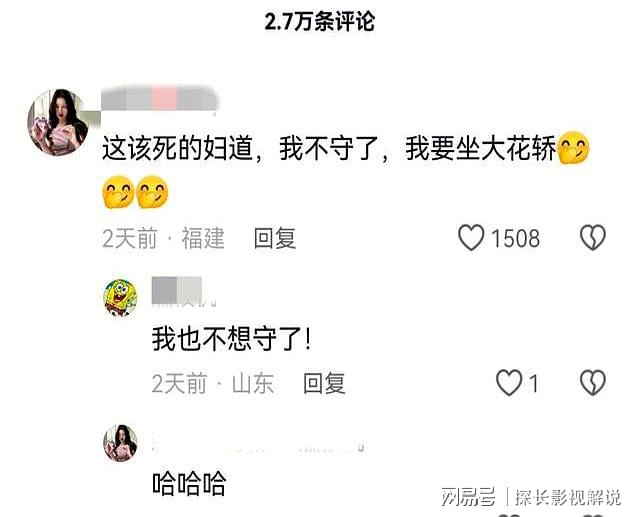Open the SpongeBob avatar profile
This screenshot has height=517, width=640.
[x=121, y=298]
